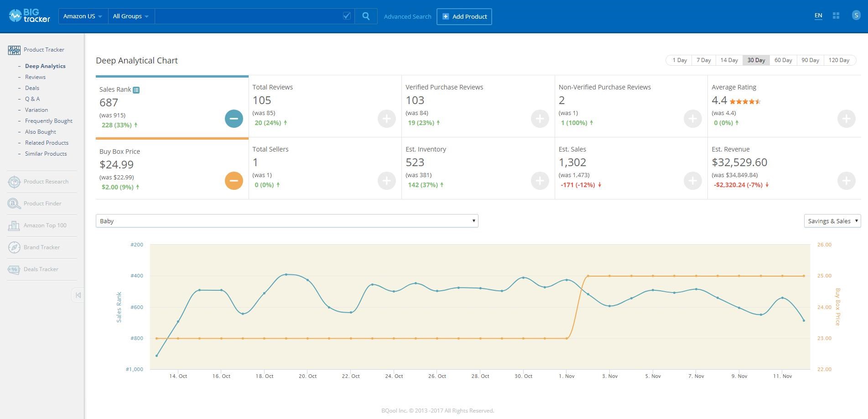Open Reviews in the sidebar
Viewport: 868px width, 419px height.
(x=35, y=77)
